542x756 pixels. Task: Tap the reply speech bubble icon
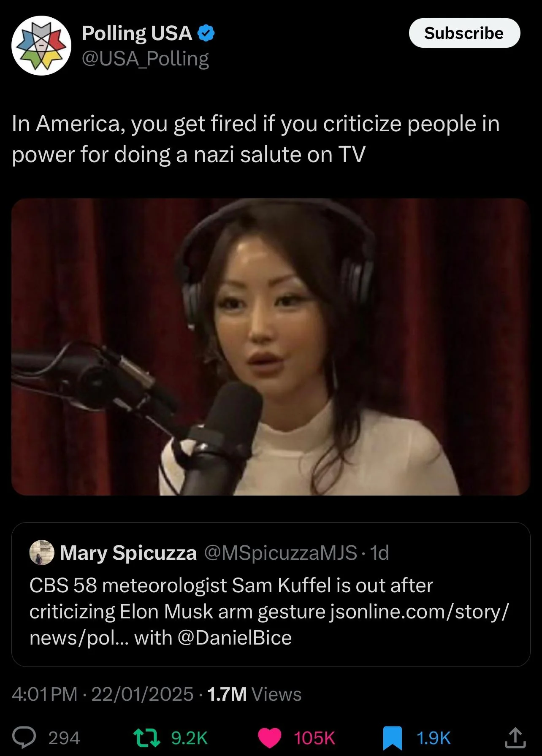coord(24,738)
